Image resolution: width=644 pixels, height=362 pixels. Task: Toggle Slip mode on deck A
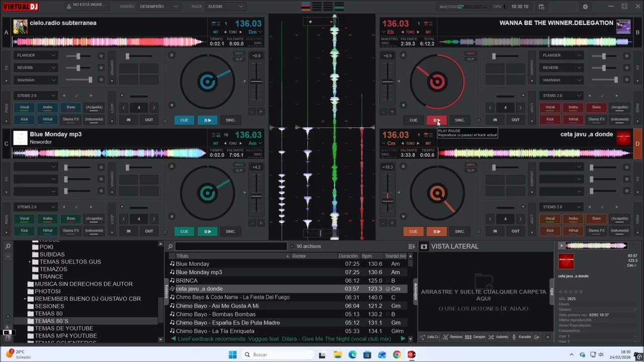pos(239,59)
